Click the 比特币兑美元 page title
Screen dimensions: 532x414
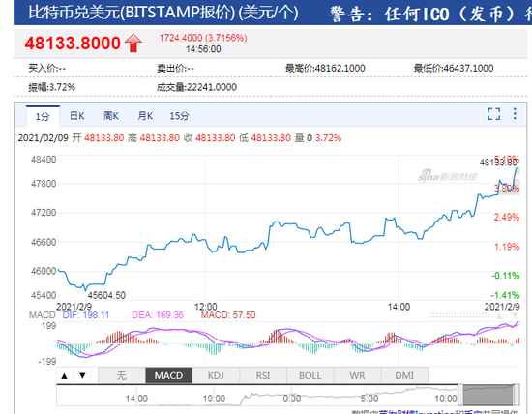(163, 13)
